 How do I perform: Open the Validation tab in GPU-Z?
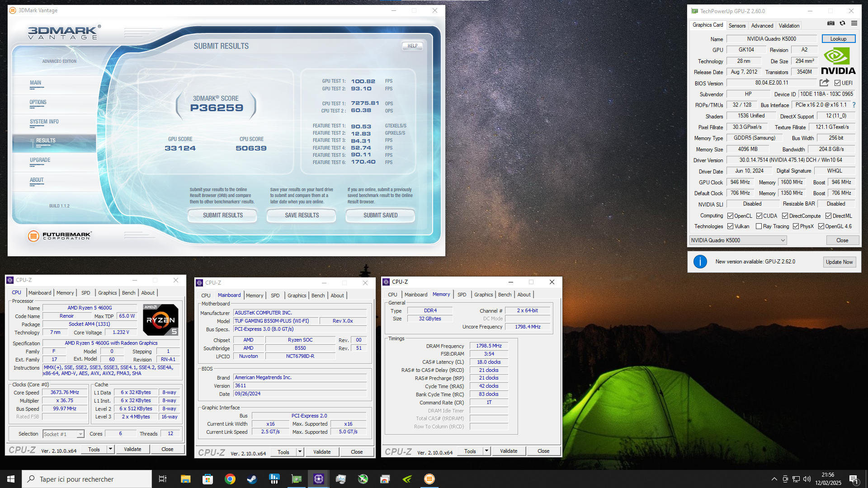coord(789,26)
